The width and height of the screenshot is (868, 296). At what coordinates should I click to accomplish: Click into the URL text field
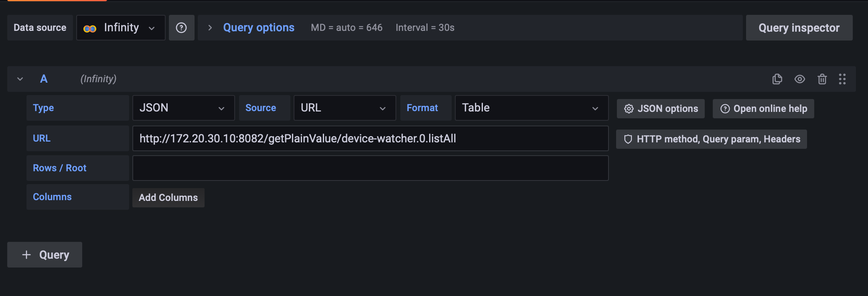(370, 138)
